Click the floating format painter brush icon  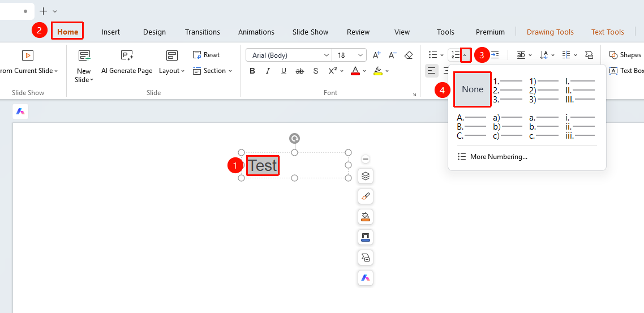(366, 197)
